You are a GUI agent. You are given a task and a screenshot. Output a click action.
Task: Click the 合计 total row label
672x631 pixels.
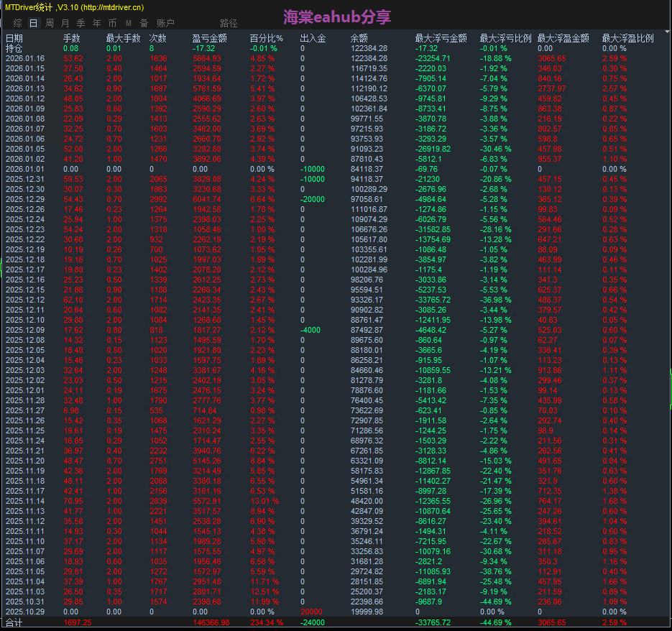click(x=14, y=622)
